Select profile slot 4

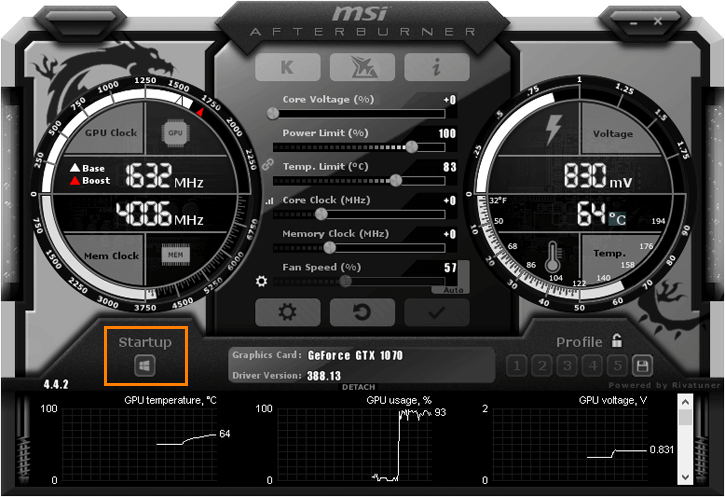[x=592, y=366]
